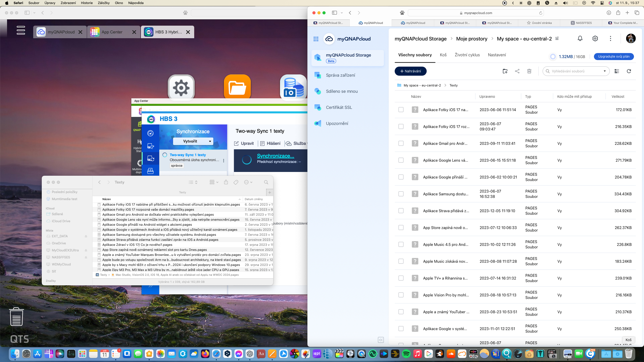644x362 pixels.
Task: Tick the checkbox for Aplikace Strava file
Action: click(401, 211)
